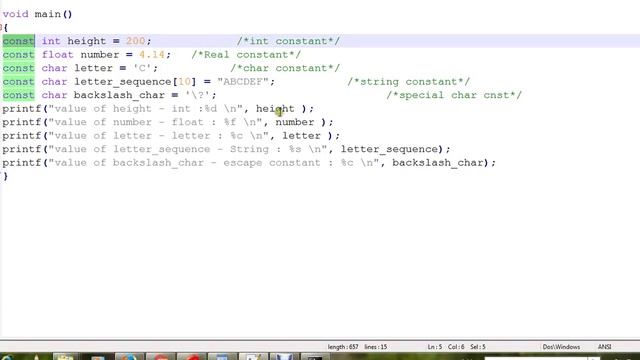
Task: Click the words 'escape constant' in last printf string
Action: (x=272, y=163)
